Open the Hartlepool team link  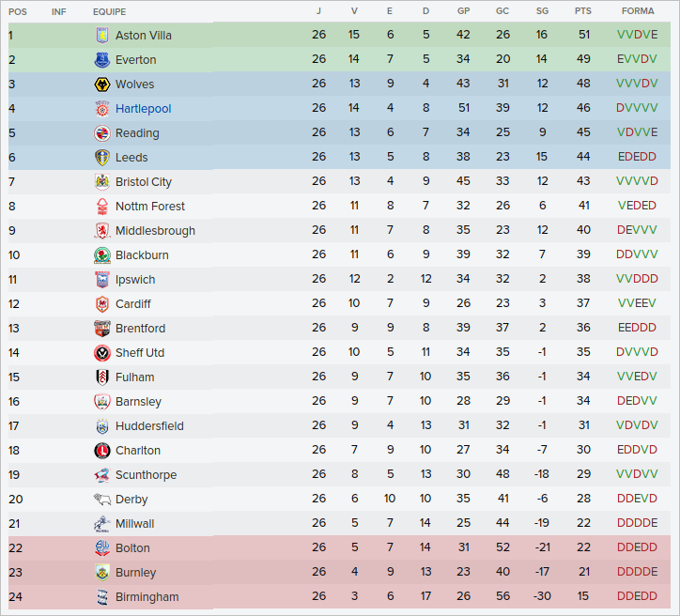[143, 109]
